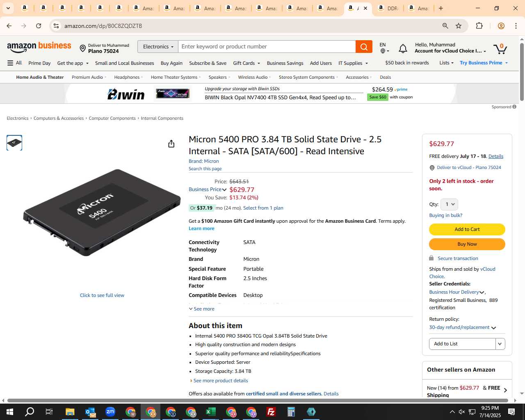Open the Chrome three-dot menu
525x420 pixels.
(x=516, y=26)
